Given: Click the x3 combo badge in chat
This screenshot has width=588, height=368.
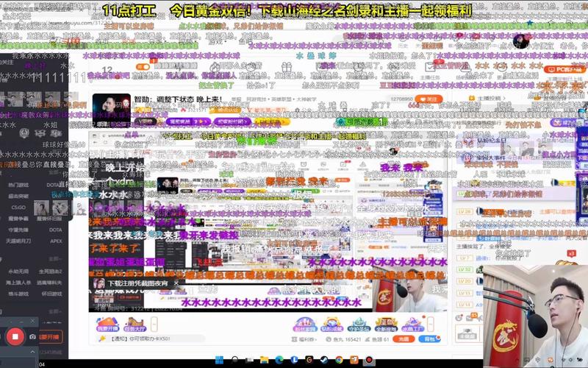Looking at the screenshot, I should pos(571,253).
